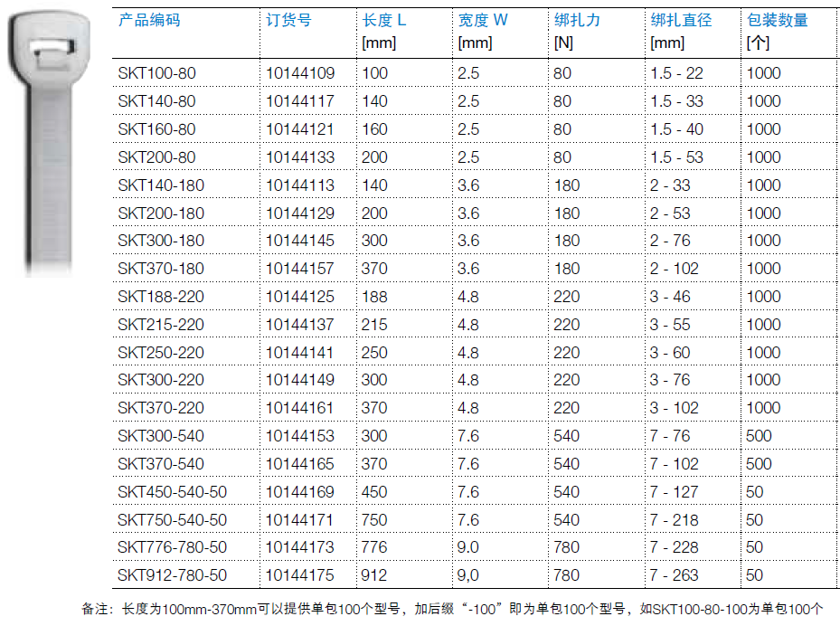Viewport: 840px width, 626px height.
Task: Select product code SKT200-180
Action: tap(161, 213)
